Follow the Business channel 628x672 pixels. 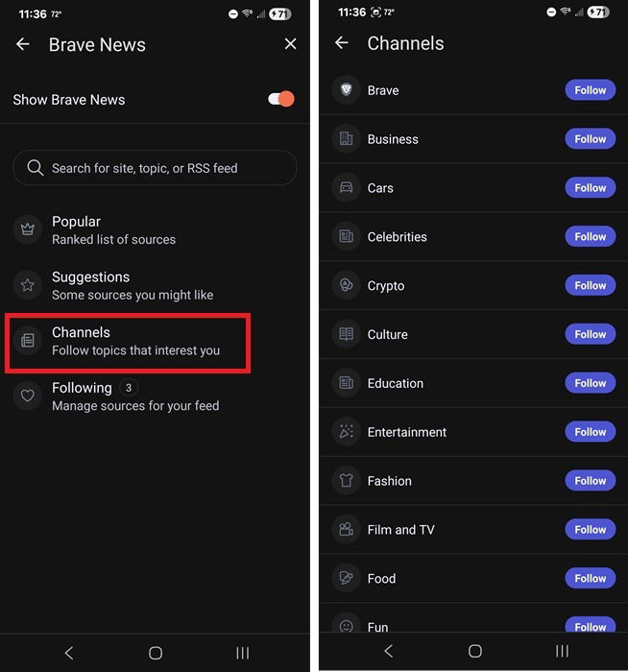coord(590,139)
